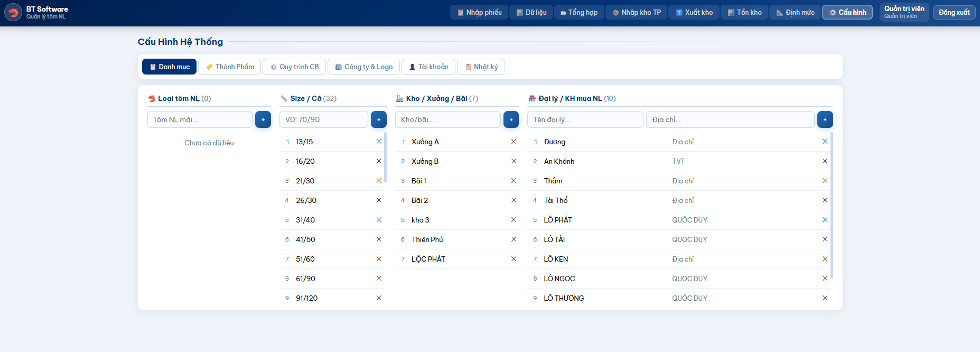This screenshot has width=980, height=352.
Task: Click plus button to add Kho/bãi
Action: tap(510, 119)
